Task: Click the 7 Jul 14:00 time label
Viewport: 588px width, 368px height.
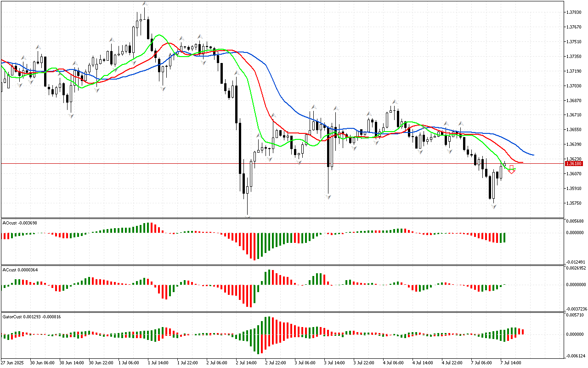Action: (x=511, y=362)
